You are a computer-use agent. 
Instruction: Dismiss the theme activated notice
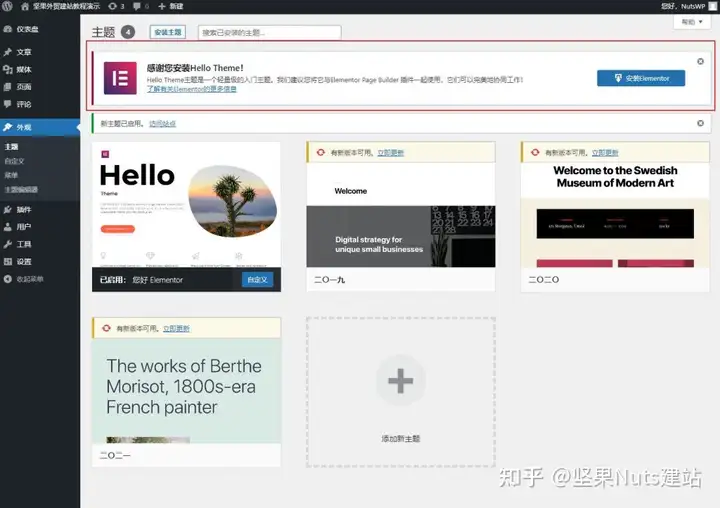700,123
